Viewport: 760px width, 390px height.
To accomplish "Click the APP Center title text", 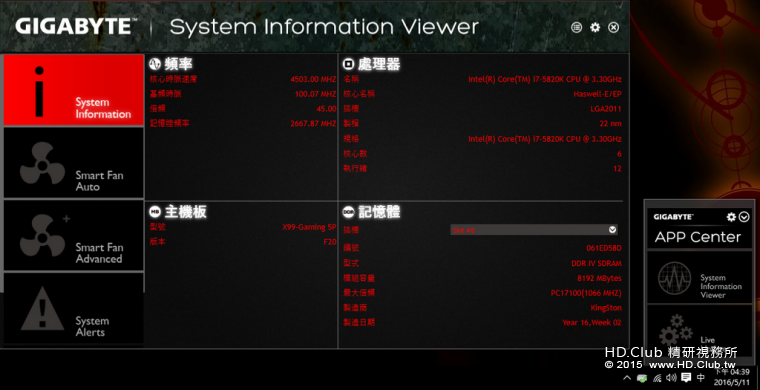I will coord(698,237).
